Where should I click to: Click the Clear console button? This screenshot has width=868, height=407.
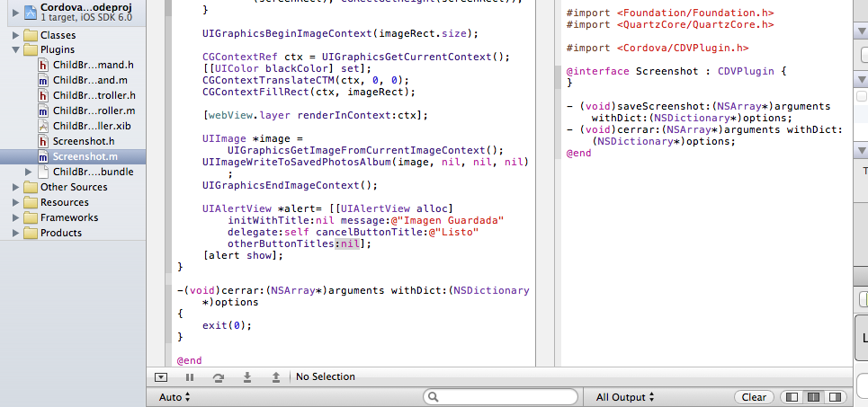tap(754, 397)
